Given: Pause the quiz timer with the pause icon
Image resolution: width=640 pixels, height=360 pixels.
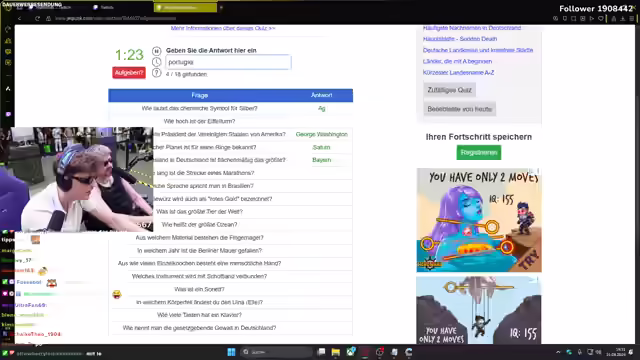Looking at the screenshot, I should 156,51.
